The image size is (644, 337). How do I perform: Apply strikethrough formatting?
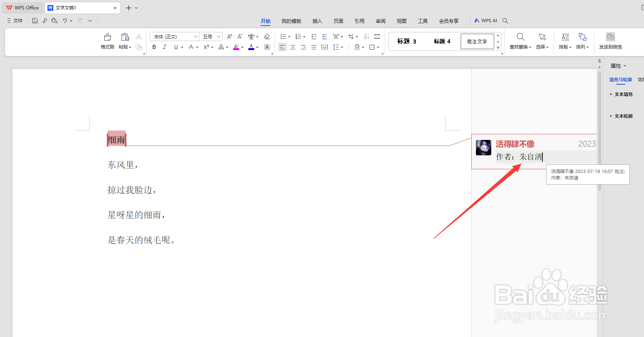pos(191,47)
